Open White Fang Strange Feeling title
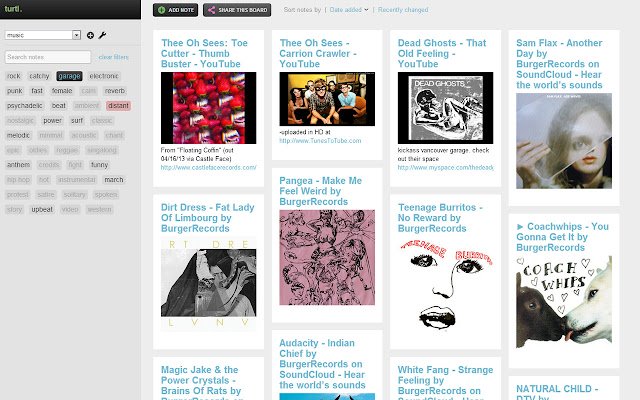The height and width of the screenshot is (400, 640). pyautogui.click(x=445, y=383)
